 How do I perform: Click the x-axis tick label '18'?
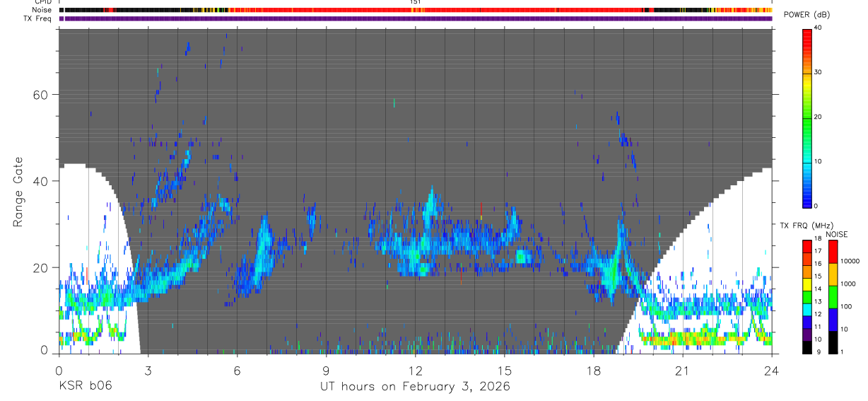[x=594, y=371]
